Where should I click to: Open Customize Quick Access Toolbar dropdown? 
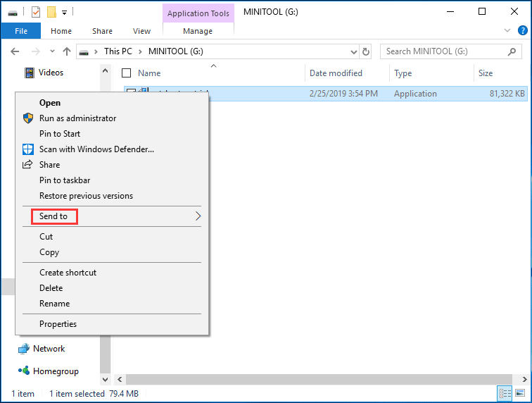point(64,13)
